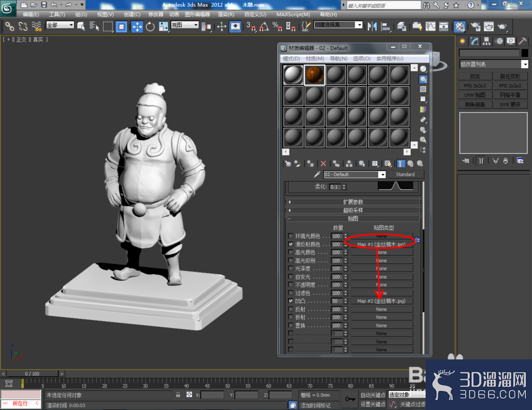Open the Map #2 bump map button
This screenshot has height=410, width=532.
[381, 301]
